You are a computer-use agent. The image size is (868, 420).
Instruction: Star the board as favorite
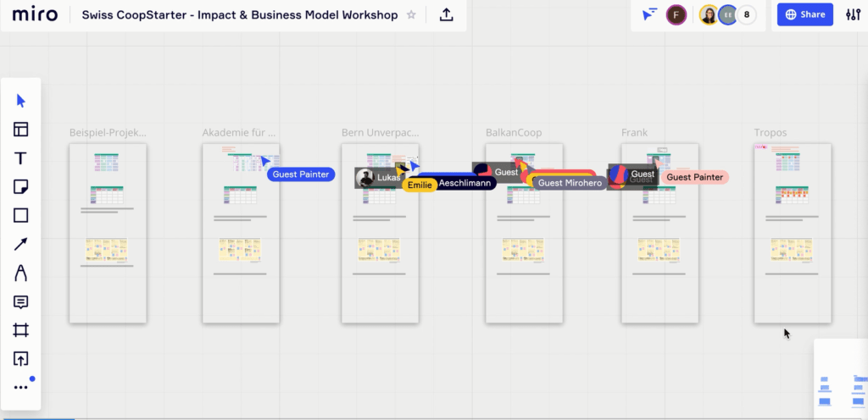(412, 15)
